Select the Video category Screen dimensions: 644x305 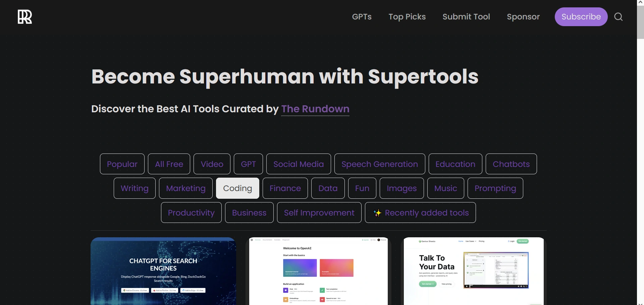[212, 164]
